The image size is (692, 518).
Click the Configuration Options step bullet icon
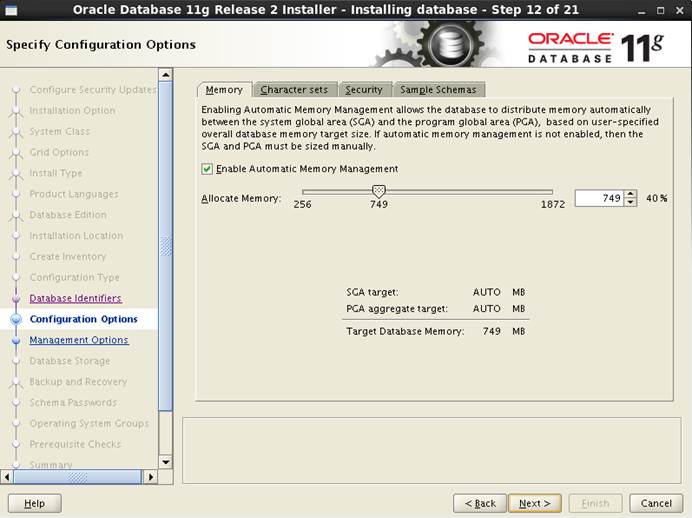click(x=16, y=319)
